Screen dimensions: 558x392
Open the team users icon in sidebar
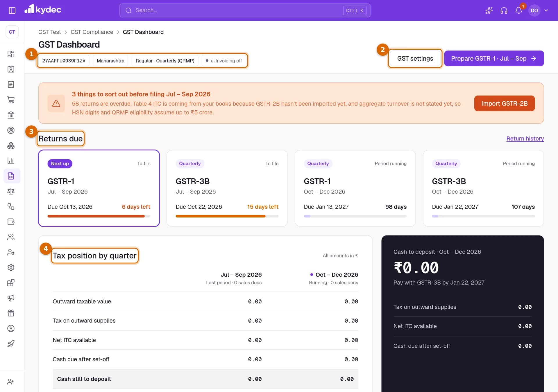tap(11, 237)
